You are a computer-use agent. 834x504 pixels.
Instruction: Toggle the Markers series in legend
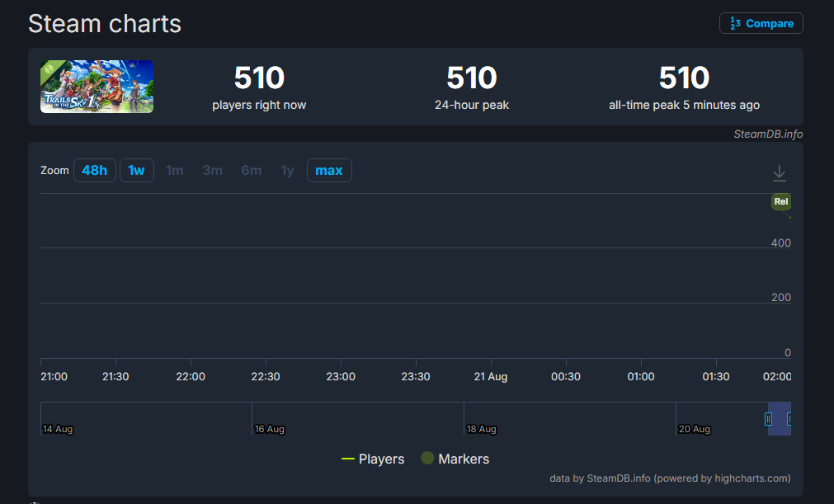point(455,459)
